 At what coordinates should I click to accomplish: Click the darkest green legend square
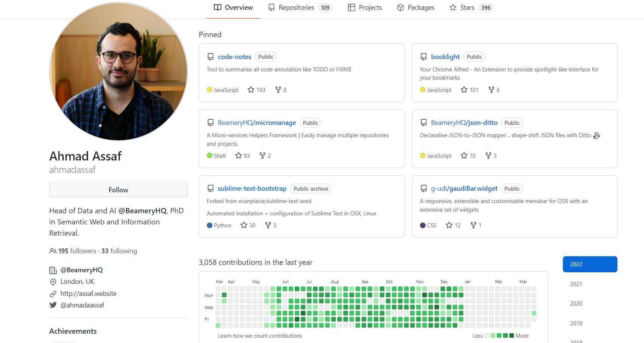tap(512, 336)
